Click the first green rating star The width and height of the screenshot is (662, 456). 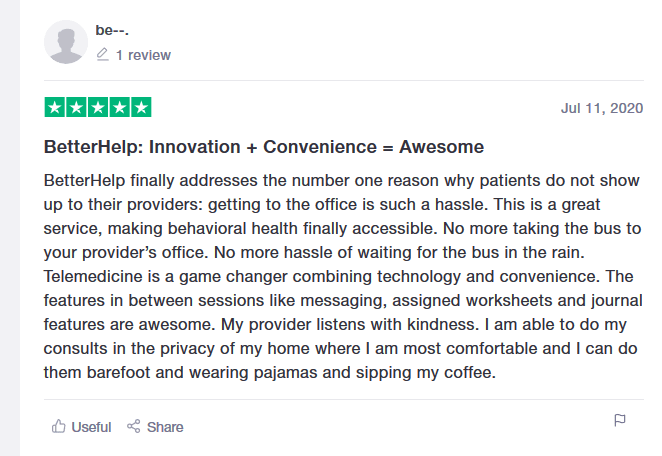pyautogui.click(x=54, y=107)
